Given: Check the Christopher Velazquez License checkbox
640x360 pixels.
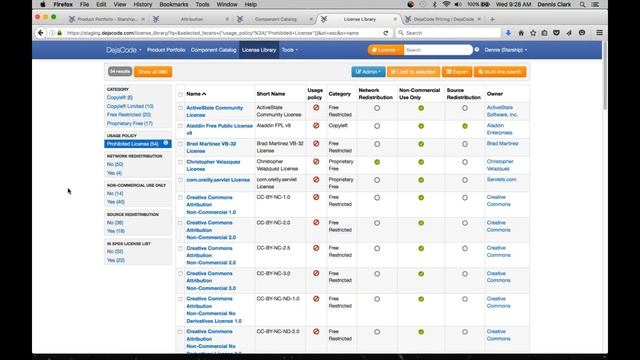Looking at the screenshot, I should (180, 162).
